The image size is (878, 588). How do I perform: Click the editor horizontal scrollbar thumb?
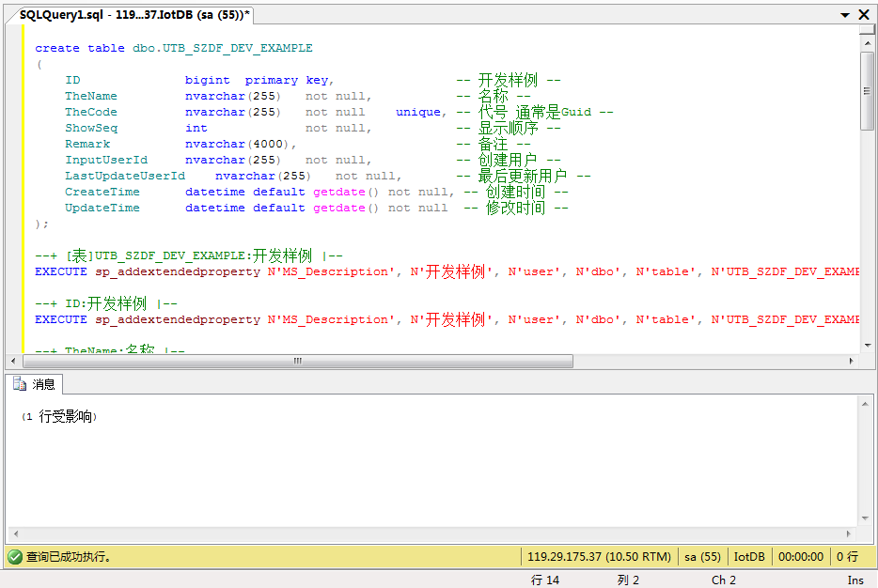pyautogui.click(x=298, y=361)
